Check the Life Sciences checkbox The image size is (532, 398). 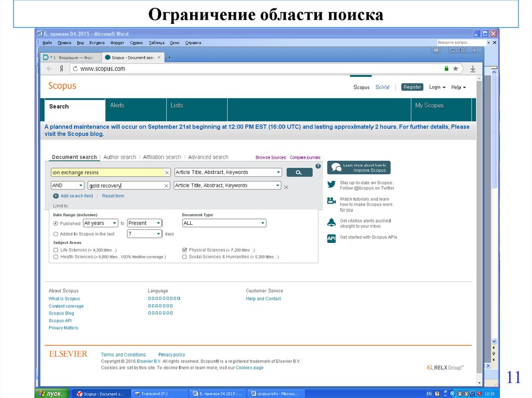(x=56, y=250)
